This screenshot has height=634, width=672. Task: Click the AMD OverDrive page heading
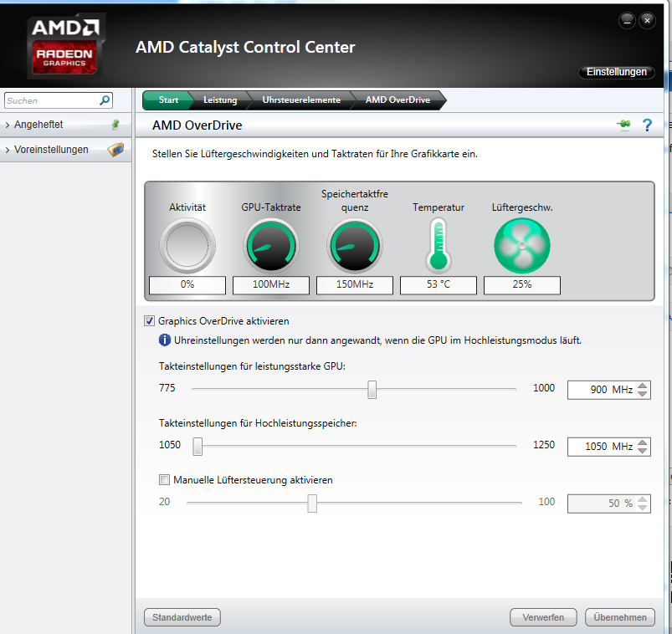click(x=197, y=125)
